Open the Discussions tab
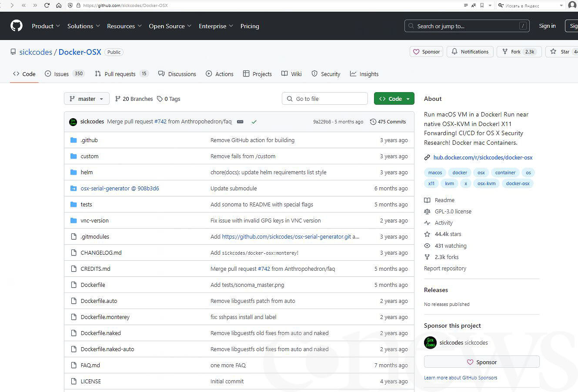 [x=177, y=74]
